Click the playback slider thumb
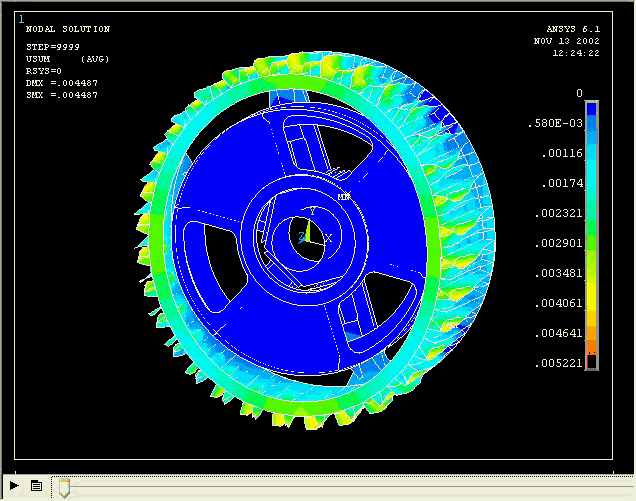 (64, 487)
